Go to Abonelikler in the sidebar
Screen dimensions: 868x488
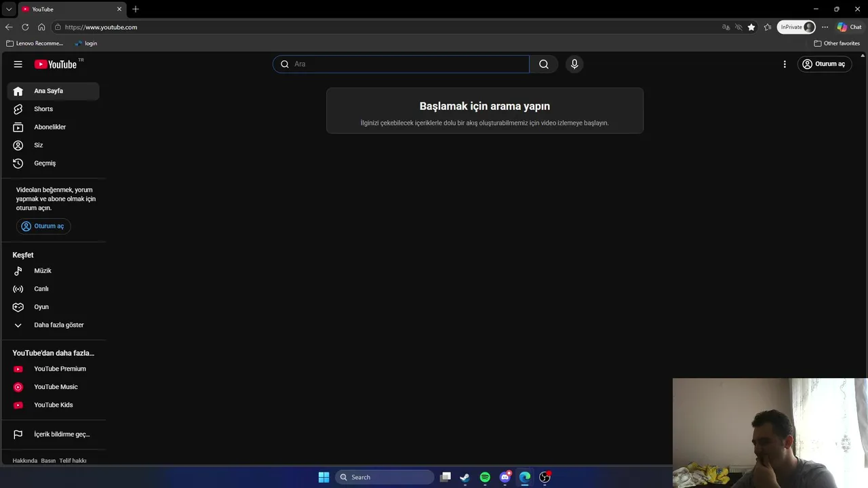[54, 127]
